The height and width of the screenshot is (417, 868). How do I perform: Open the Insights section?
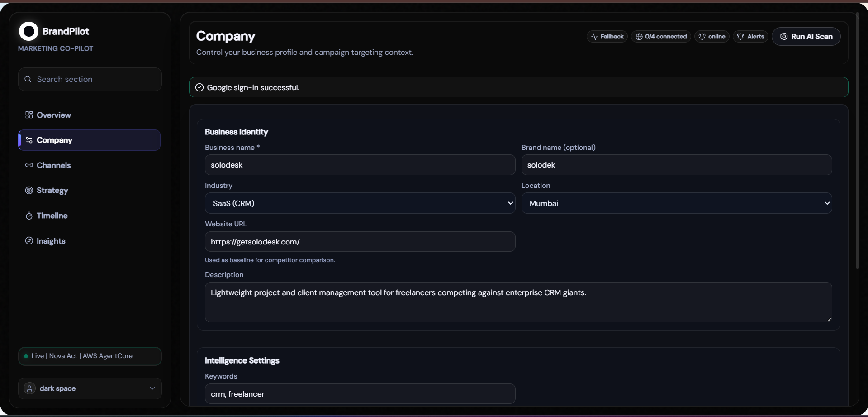(90, 241)
